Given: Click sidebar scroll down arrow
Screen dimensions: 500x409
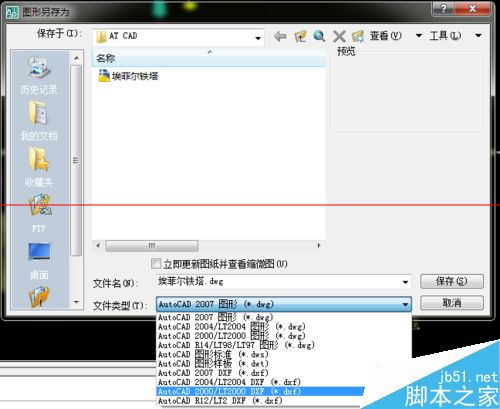Looking at the screenshot, I should 76,302.
